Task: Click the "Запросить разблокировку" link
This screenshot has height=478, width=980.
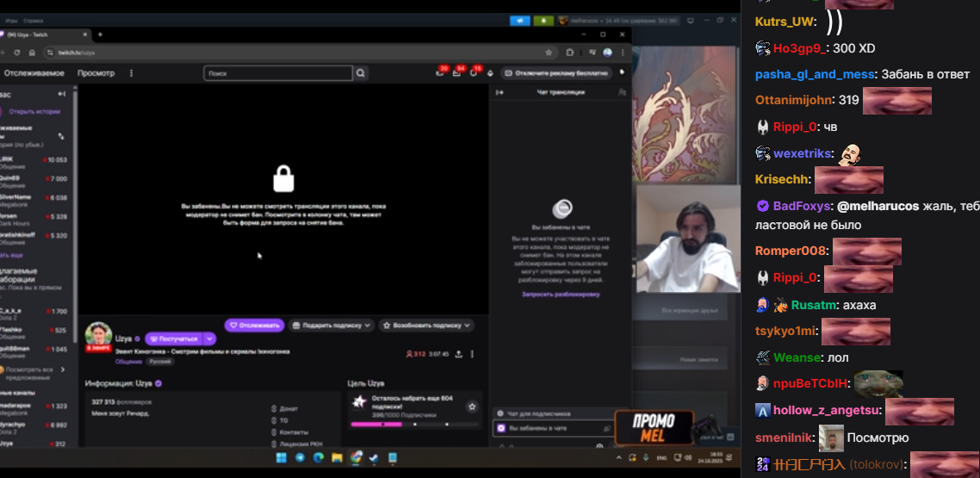Action: click(561, 294)
